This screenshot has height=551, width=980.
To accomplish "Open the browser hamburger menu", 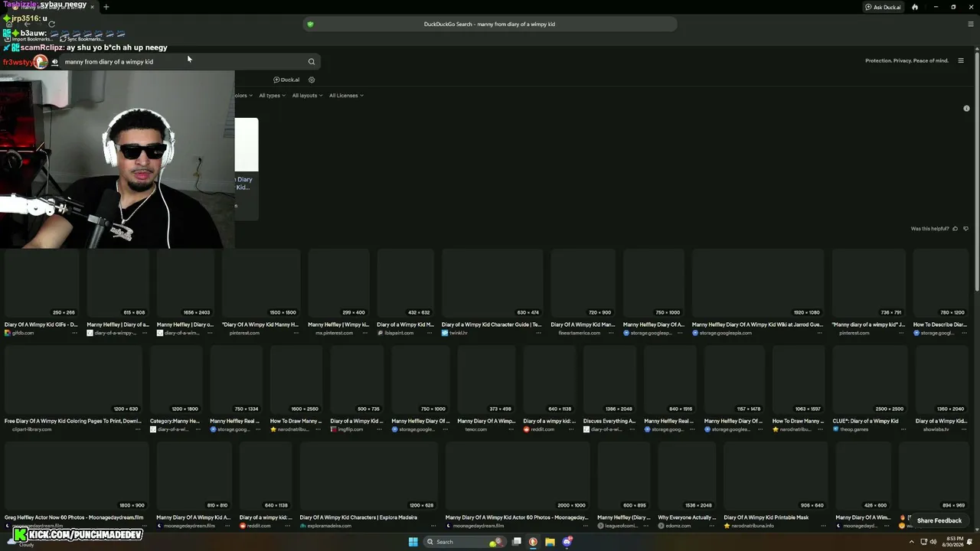I will click(x=971, y=24).
